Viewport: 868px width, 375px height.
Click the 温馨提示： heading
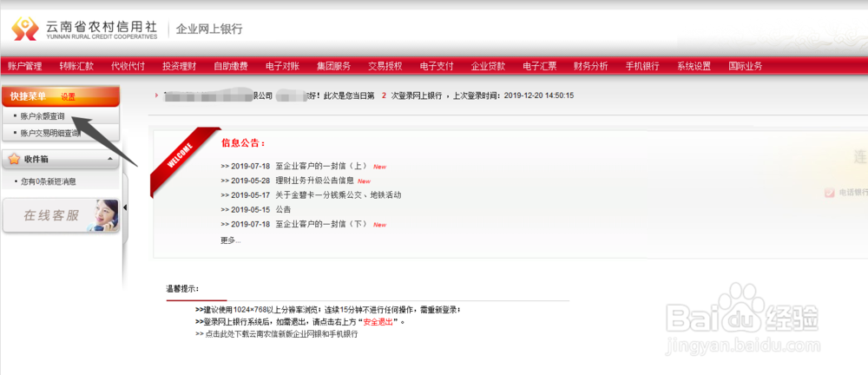coord(182,289)
